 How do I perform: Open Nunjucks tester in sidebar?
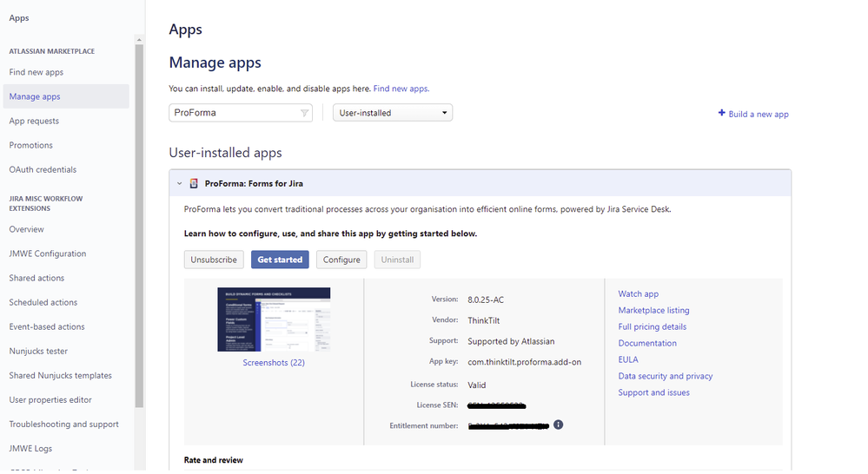tap(38, 351)
